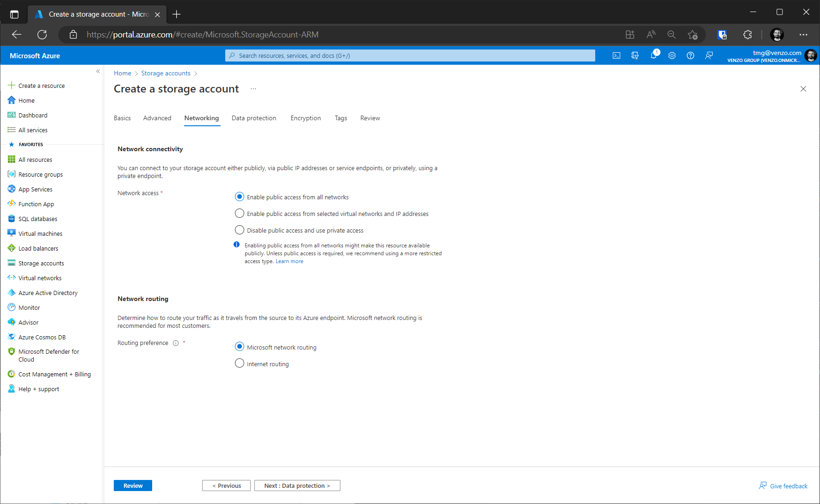Image resolution: width=820 pixels, height=504 pixels.
Task: Select public access from selected virtual networks
Action: coord(240,214)
